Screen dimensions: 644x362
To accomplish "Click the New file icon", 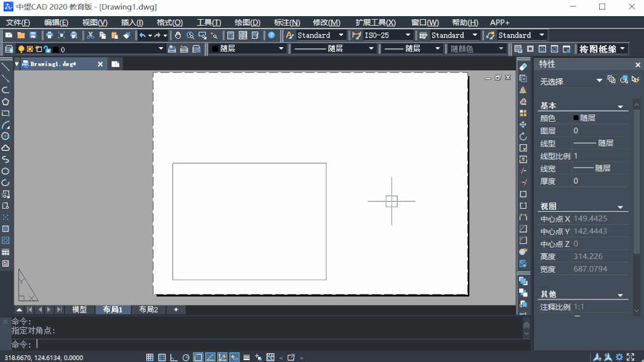I will click(8, 35).
